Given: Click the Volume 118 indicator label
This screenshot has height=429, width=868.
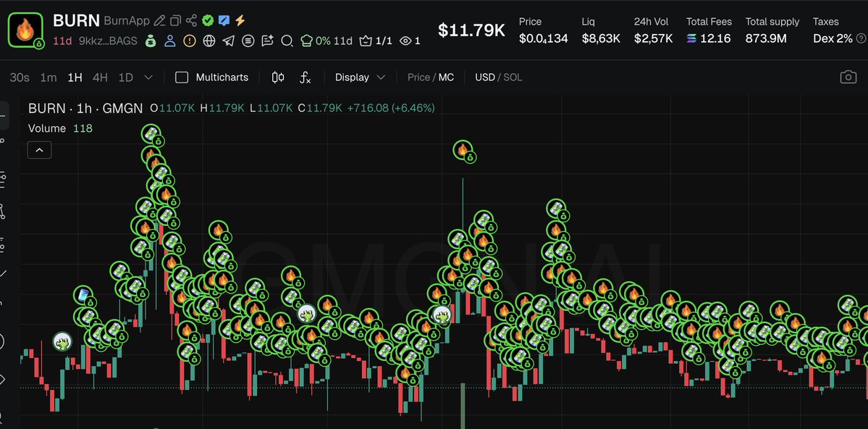Looking at the screenshot, I should click(60, 128).
